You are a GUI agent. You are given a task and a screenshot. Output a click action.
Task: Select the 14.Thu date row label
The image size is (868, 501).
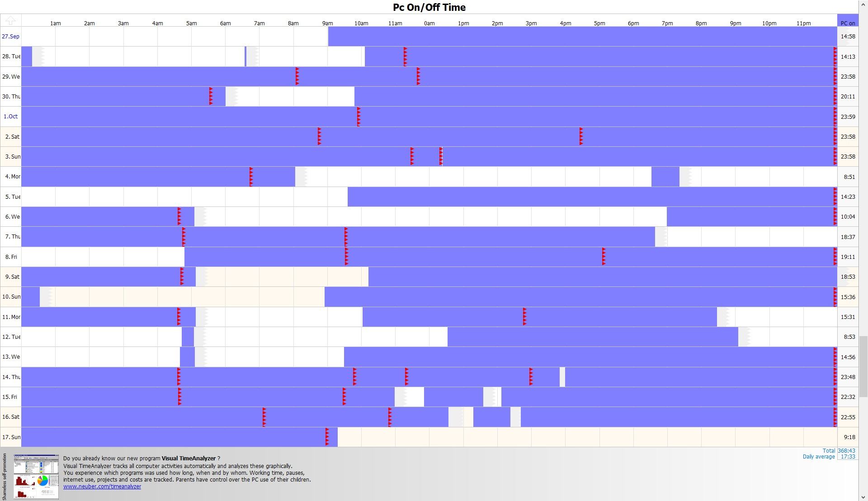click(x=10, y=377)
